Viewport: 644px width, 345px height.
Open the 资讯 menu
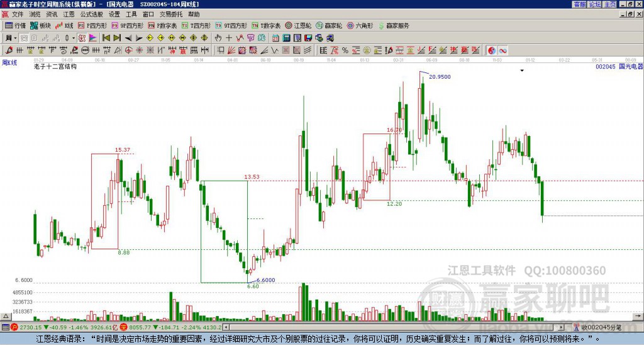tap(52, 14)
